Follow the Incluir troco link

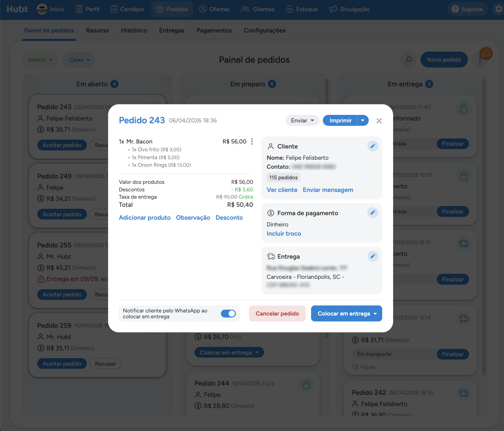pos(284,234)
